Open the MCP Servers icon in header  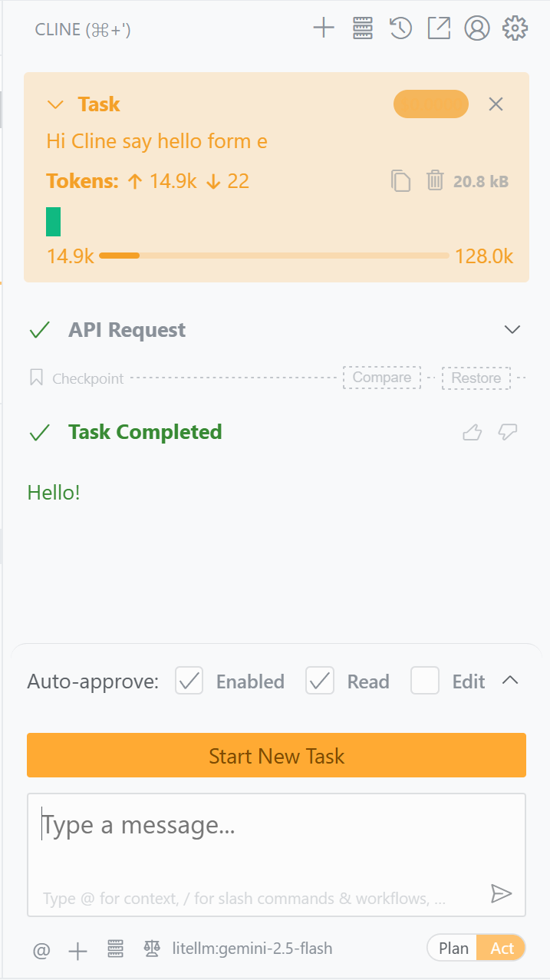[x=363, y=29]
